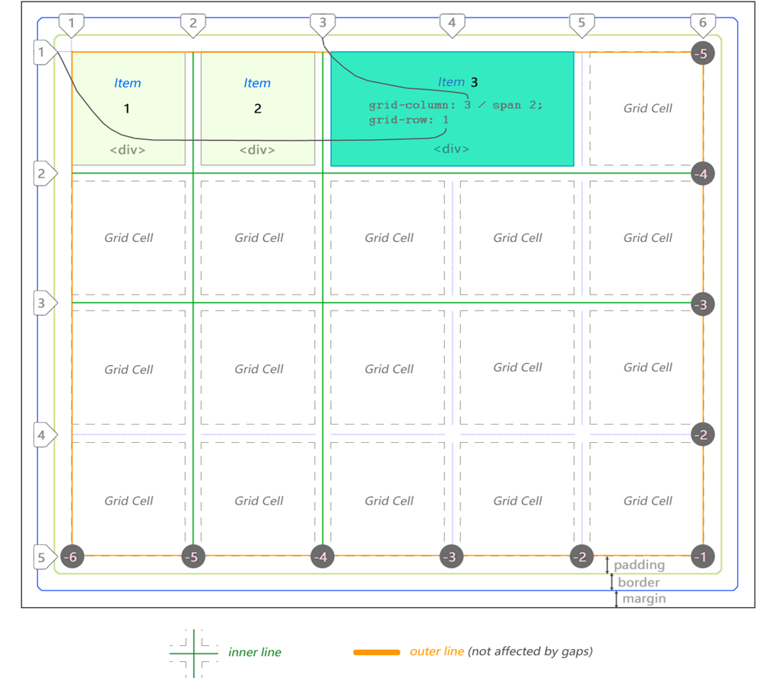Select column line marker 6 at top
Viewport: 776px width, 700px height.
[703, 24]
